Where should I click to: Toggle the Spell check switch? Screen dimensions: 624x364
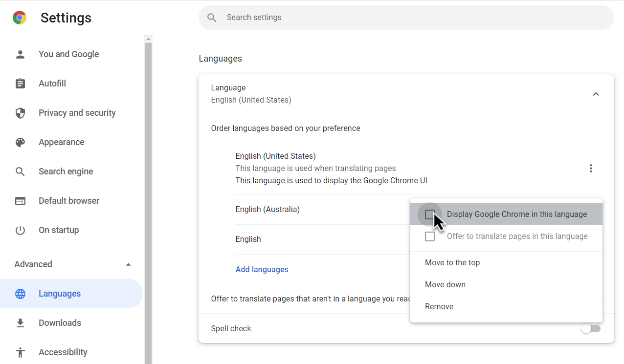[591, 329]
